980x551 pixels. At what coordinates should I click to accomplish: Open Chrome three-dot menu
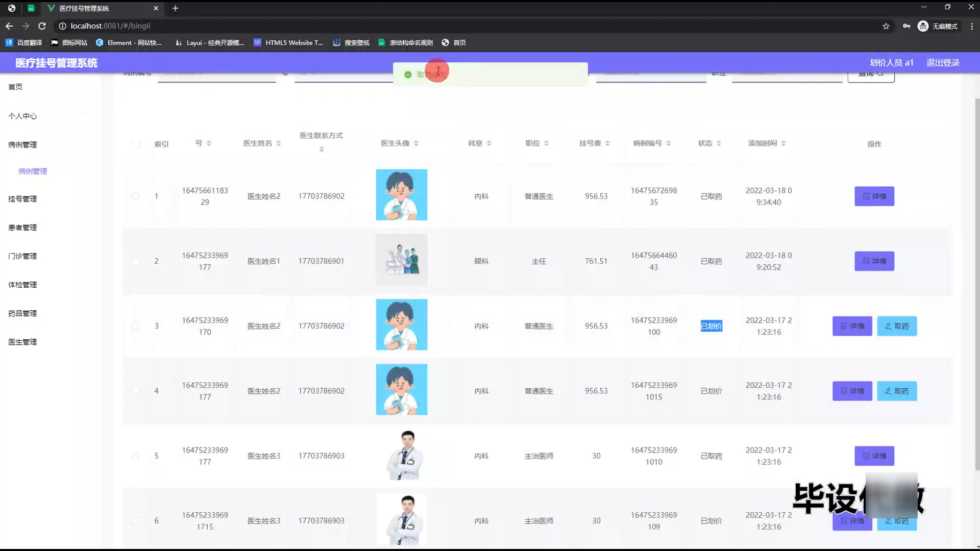971,26
